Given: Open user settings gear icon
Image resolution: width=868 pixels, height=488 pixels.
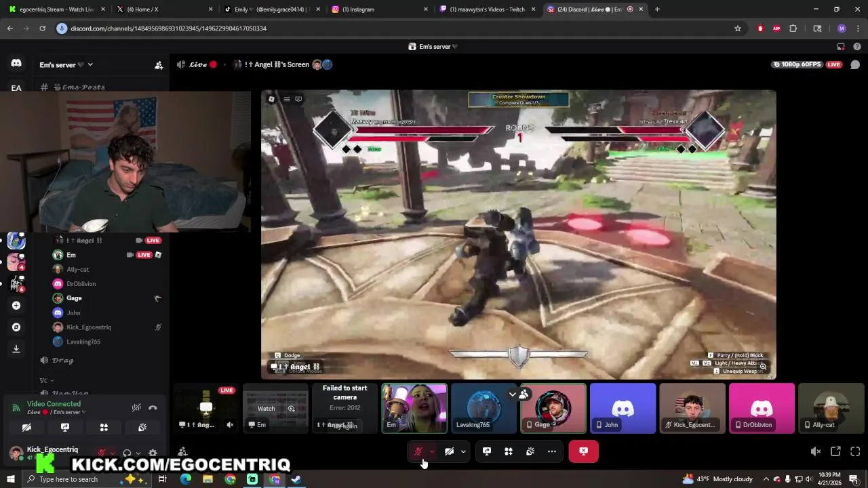Looking at the screenshot, I should coord(153,453).
